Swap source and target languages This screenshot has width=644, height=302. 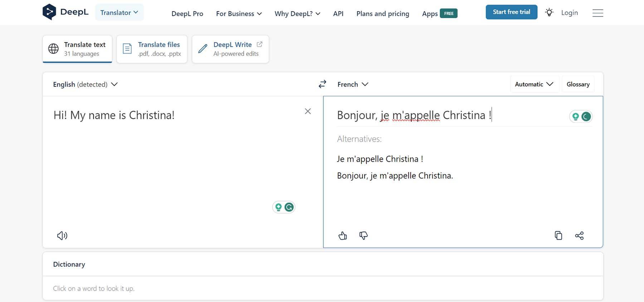click(322, 84)
